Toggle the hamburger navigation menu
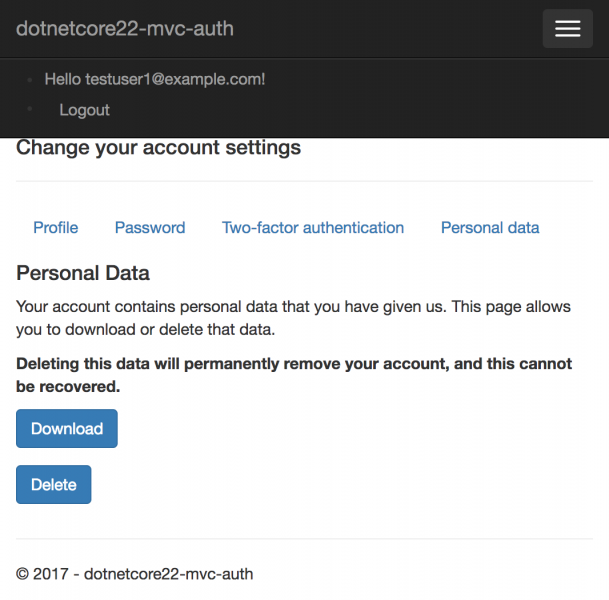 [567, 29]
